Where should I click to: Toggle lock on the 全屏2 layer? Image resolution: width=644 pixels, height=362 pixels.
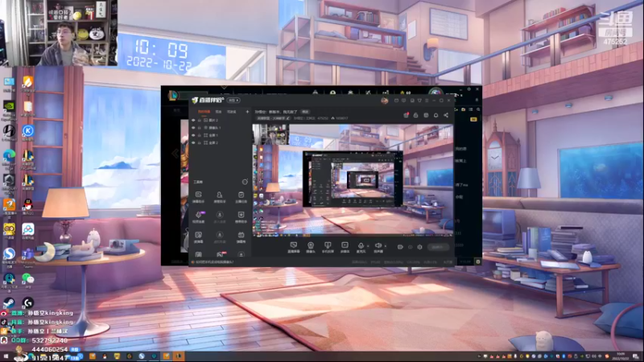[x=200, y=142]
